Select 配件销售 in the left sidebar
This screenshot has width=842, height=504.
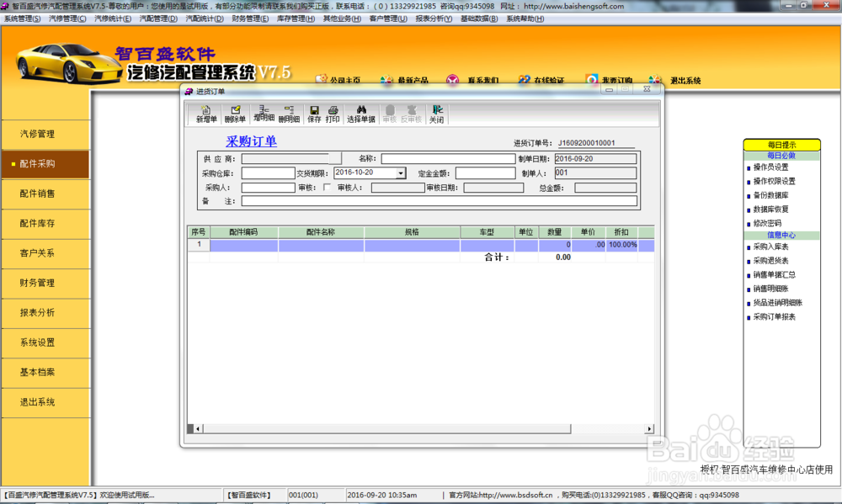click(45, 194)
